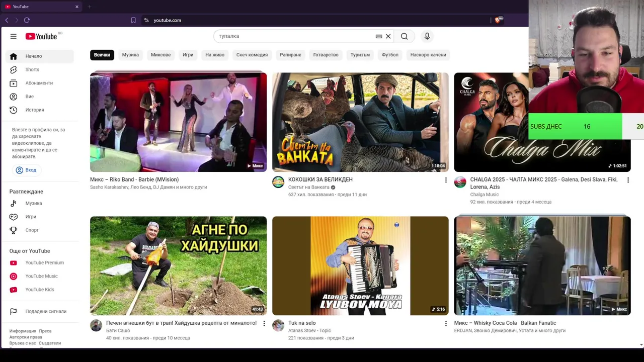
Task: Open Игри under Разглеждане
Action: click(40, 217)
